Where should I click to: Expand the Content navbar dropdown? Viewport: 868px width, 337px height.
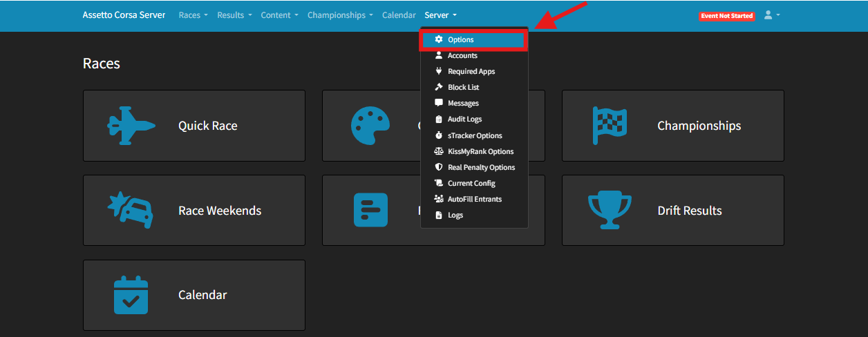pos(280,15)
